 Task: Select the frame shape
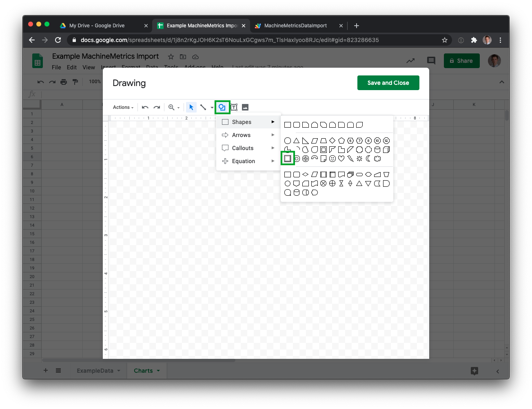[324, 150]
